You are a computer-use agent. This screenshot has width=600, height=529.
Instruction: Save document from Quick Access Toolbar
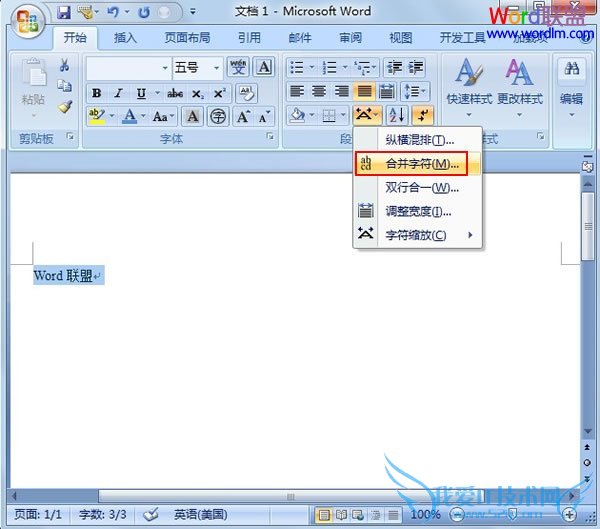[64, 13]
